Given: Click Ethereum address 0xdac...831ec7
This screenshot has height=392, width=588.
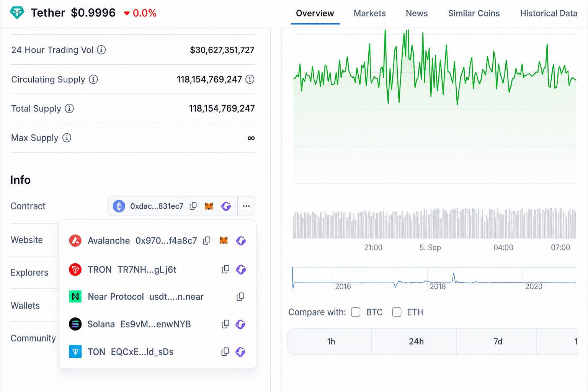Looking at the screenshot, I should click(x=157, y=206).
